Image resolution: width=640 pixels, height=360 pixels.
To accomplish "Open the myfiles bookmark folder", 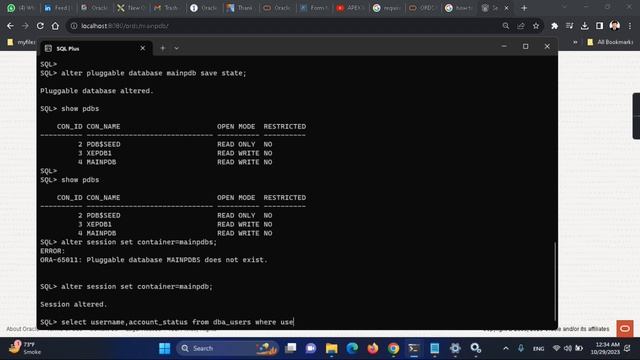I will pos(21,42).
